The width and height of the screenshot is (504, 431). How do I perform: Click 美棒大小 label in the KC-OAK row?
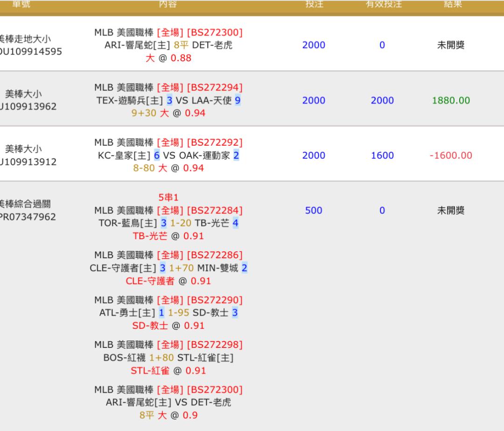23,149
